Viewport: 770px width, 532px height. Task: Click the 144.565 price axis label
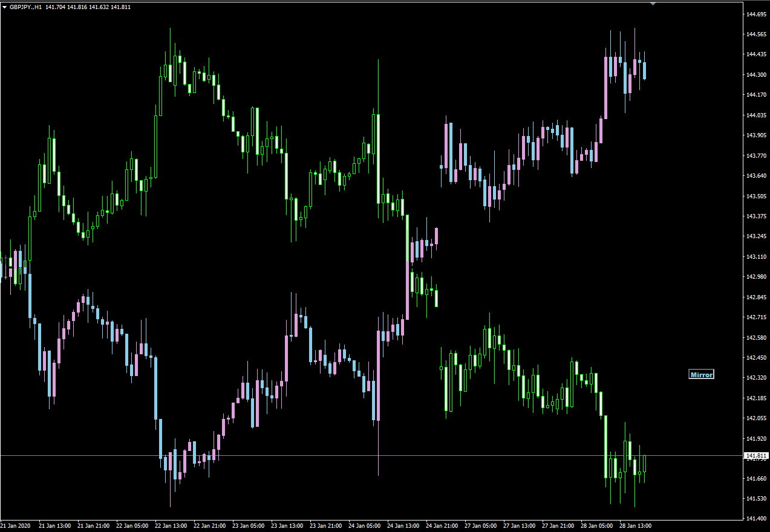tap(757, 34)
